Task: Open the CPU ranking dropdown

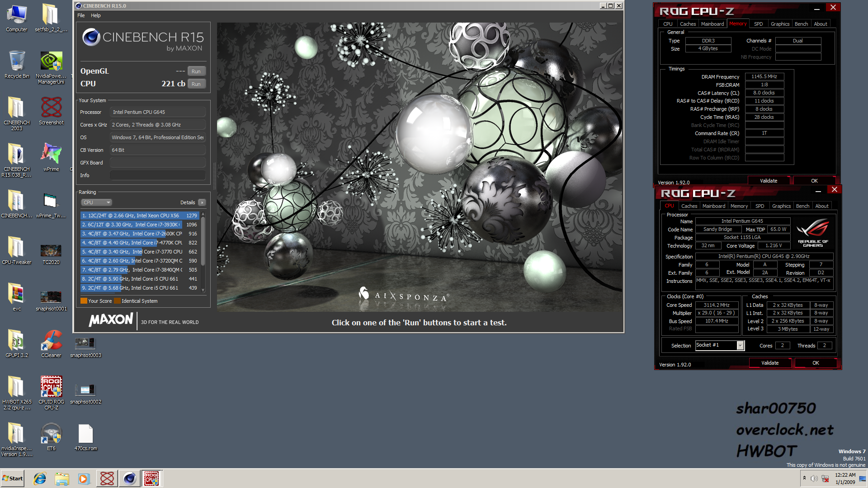Action: click(96, 202)
